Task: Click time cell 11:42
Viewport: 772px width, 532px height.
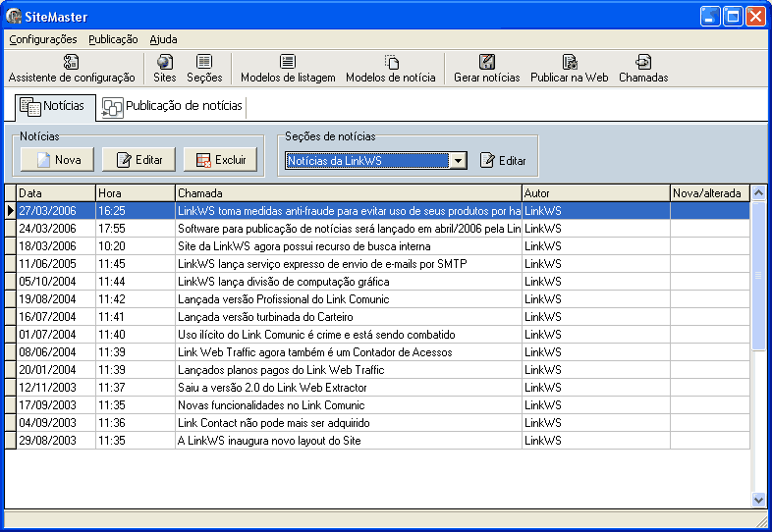Action: tap(136, 299)
